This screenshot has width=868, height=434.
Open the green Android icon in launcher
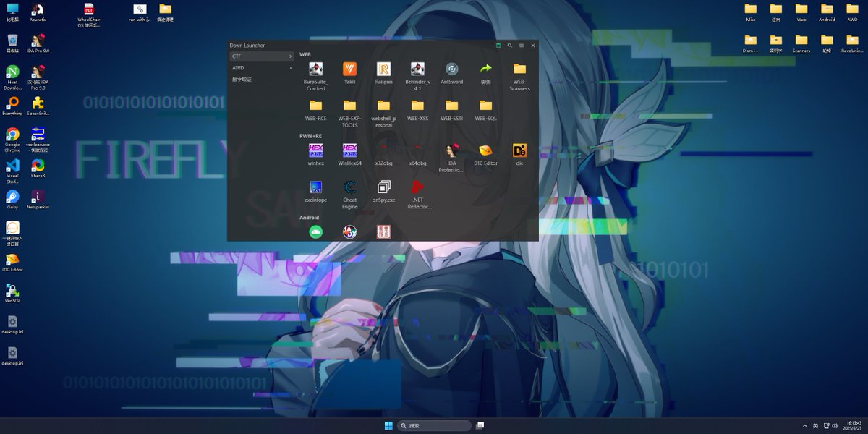pyautogui.click(x=315, y=232)
